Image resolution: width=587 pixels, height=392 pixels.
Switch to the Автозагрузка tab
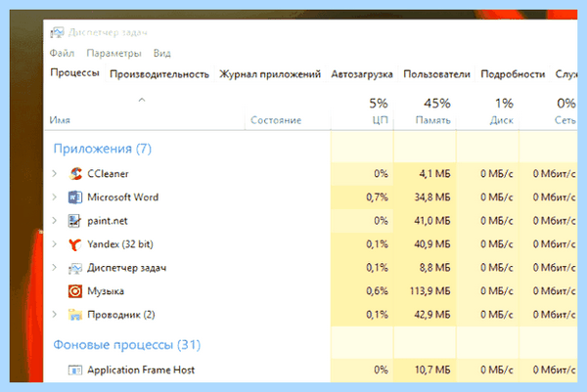click(x=362, y=74)
